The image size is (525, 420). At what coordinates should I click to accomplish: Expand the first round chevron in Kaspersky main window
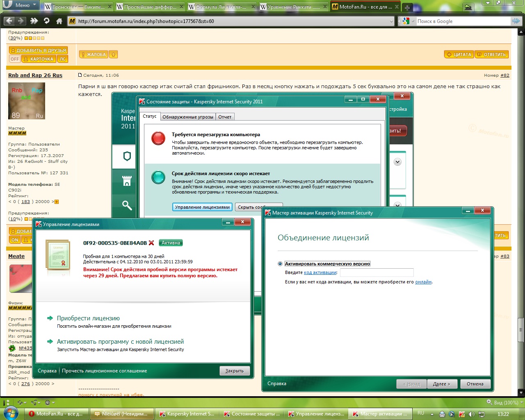[x=397, y=162]
